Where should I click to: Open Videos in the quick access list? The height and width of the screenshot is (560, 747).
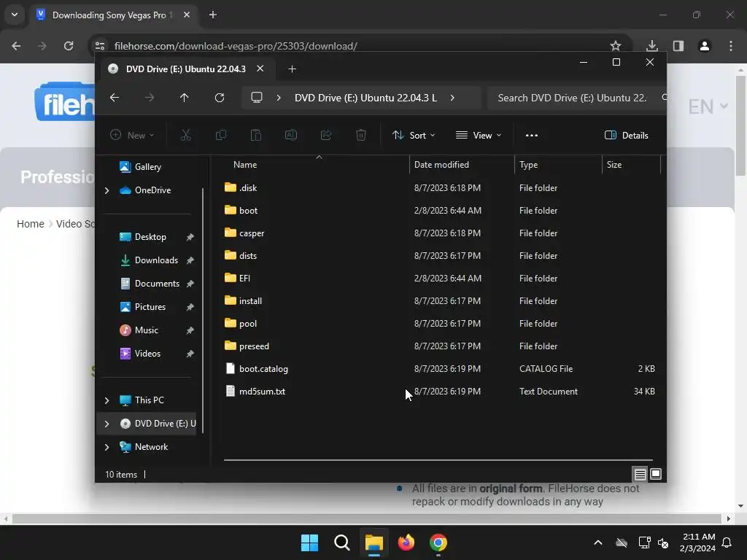(147, 354)
